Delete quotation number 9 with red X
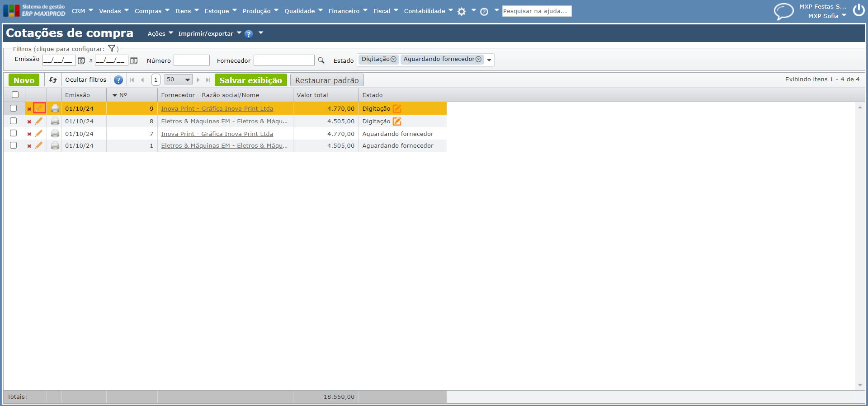Viewport: 868px width, 406px height. point(29,109)
